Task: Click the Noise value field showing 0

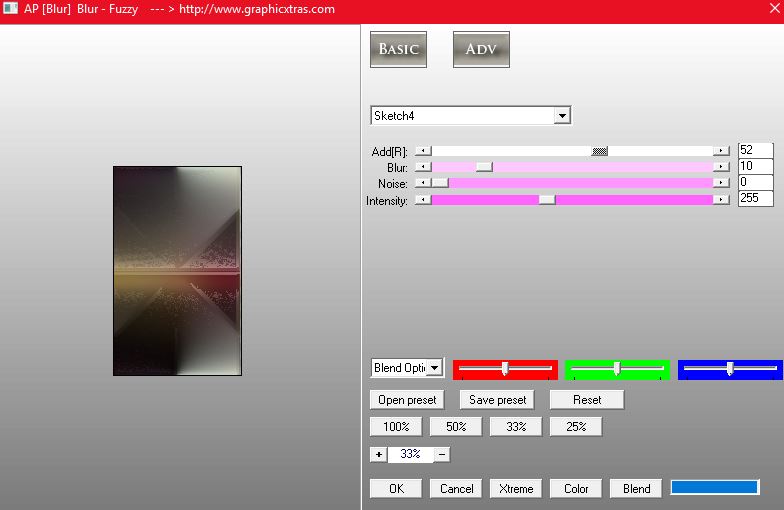Action: 756,182
